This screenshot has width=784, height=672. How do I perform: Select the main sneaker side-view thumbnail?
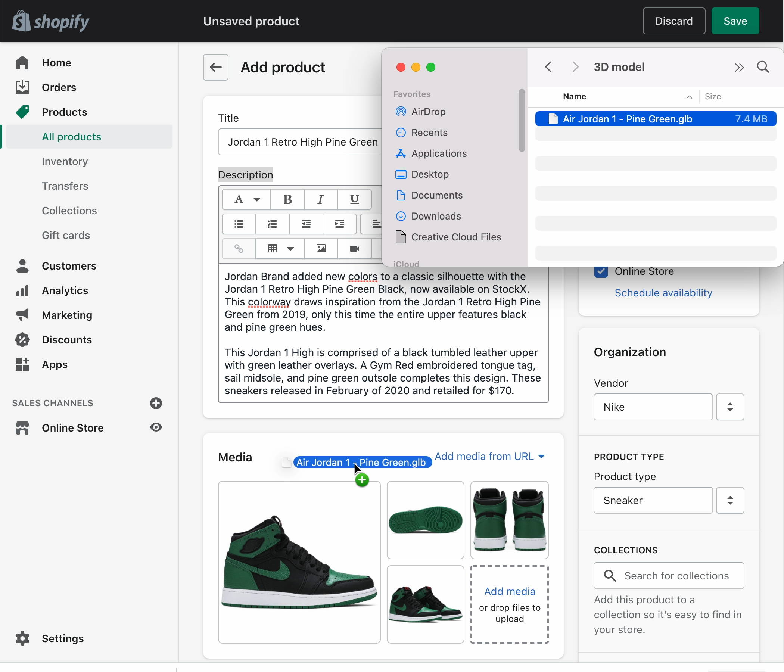(299, 562)
